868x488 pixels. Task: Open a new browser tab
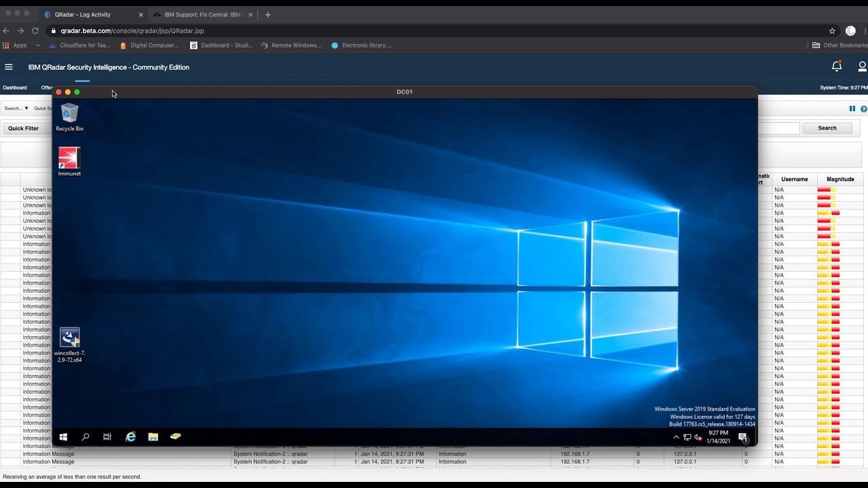268,14
